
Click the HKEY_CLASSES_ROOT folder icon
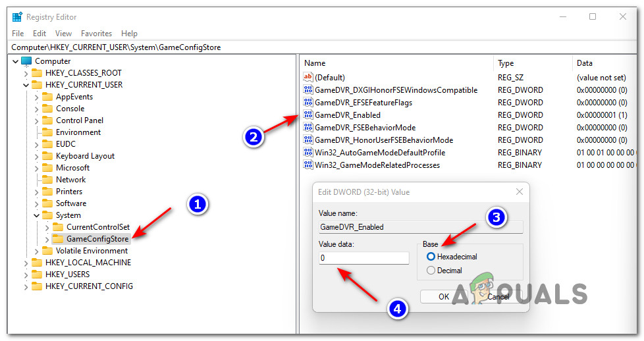tap(37, 73)
